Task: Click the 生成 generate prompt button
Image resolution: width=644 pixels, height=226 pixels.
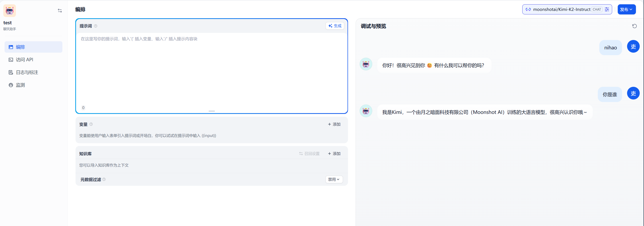Action: click(x=335, y=26)
